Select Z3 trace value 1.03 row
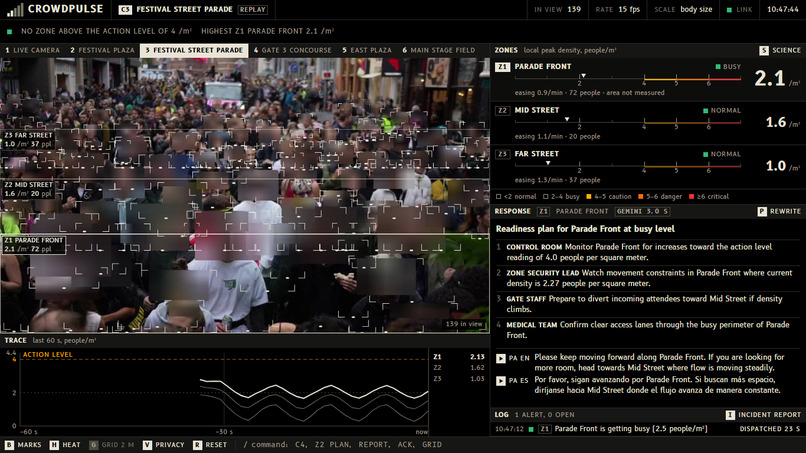 459,379
